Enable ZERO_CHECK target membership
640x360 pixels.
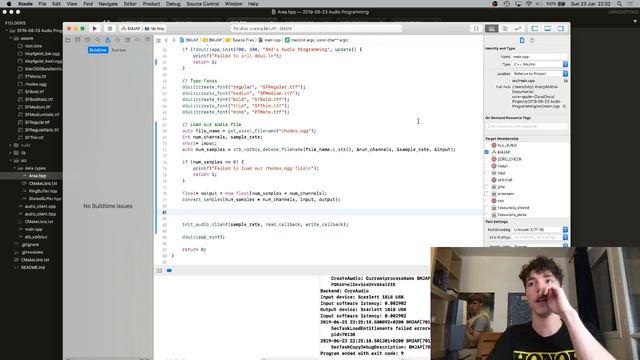pyautogui.click(x=487, y=159)
